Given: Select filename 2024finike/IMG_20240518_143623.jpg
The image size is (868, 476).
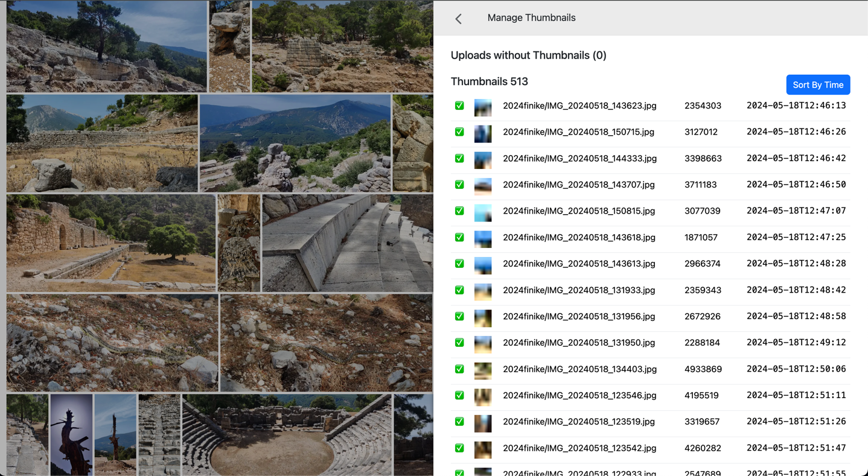Looking at the screenshot, I should [579, 106].
